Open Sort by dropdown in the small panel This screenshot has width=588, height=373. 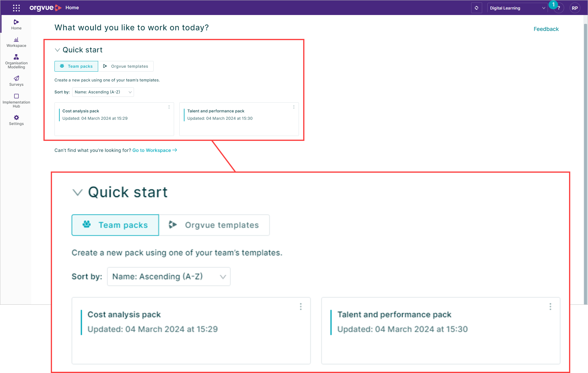103,92
